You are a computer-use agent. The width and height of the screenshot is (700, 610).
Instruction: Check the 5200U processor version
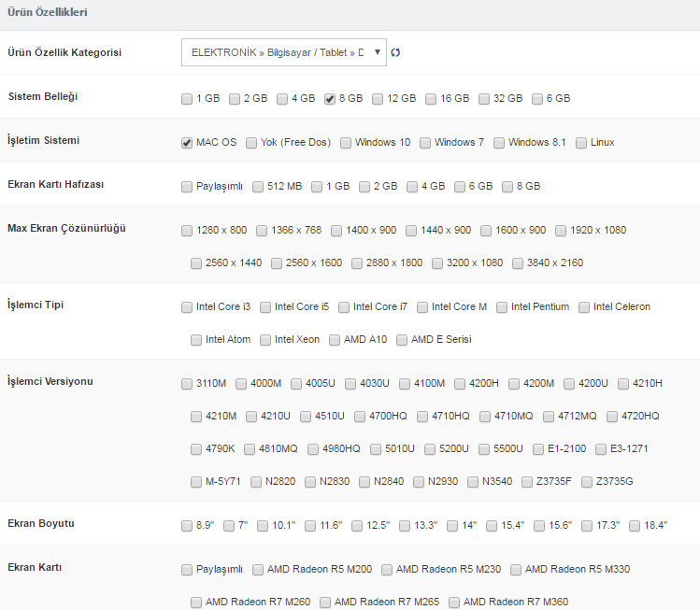(x=430, y=449)
